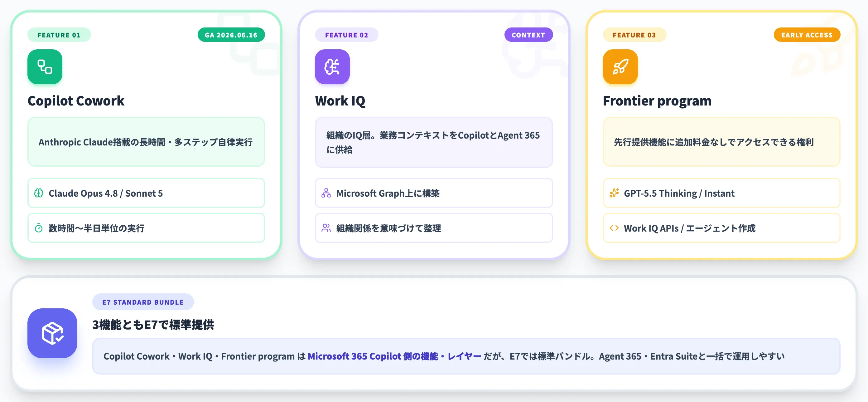
Task: Select the EARLY ACCESS badge
Action: (807, 35)
